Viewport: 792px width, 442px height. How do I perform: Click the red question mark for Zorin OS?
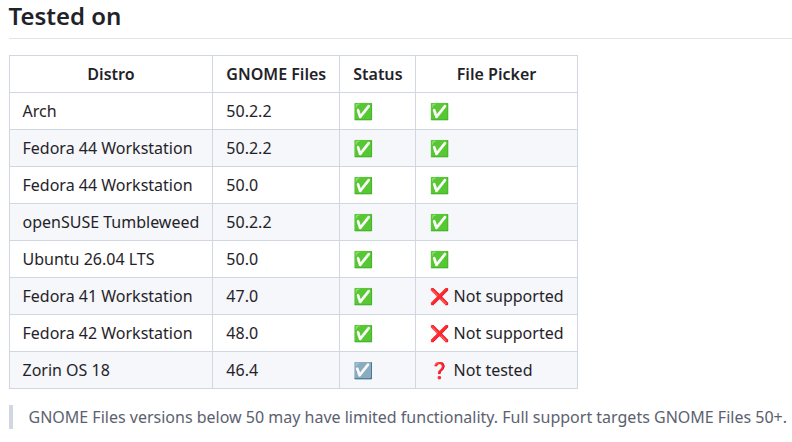pyautogui.click(x=439, y=370)
